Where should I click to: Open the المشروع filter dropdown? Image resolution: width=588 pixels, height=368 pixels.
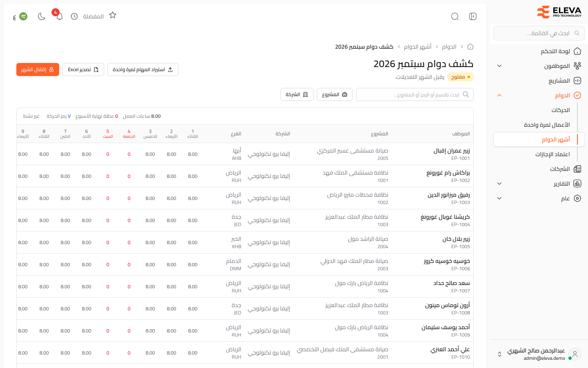(335, 94)
